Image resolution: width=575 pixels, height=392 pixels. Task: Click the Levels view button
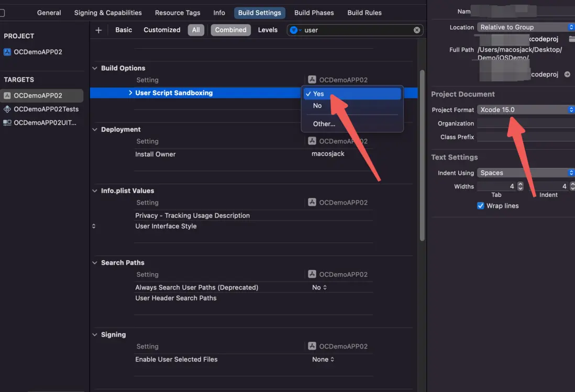pyautogui.click(x=268, y=30)
